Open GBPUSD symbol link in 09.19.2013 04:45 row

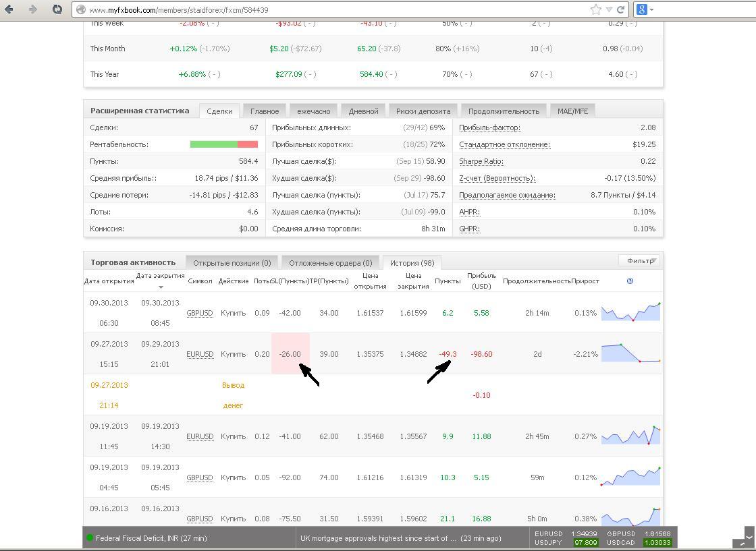tap(200, 477)
